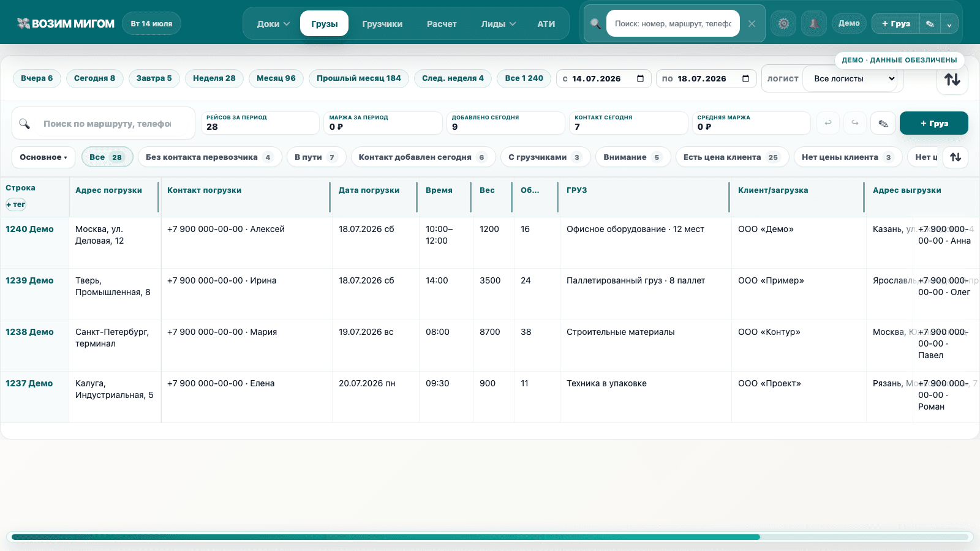Open the АТИ tab
Screen dimensions: 980x551
pyautogui.click(x=546, y=24)
